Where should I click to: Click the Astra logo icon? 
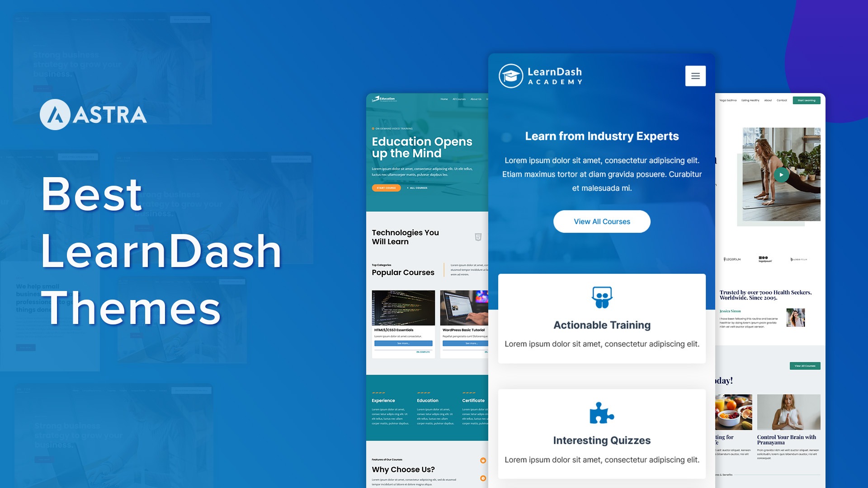pos(53,113)
